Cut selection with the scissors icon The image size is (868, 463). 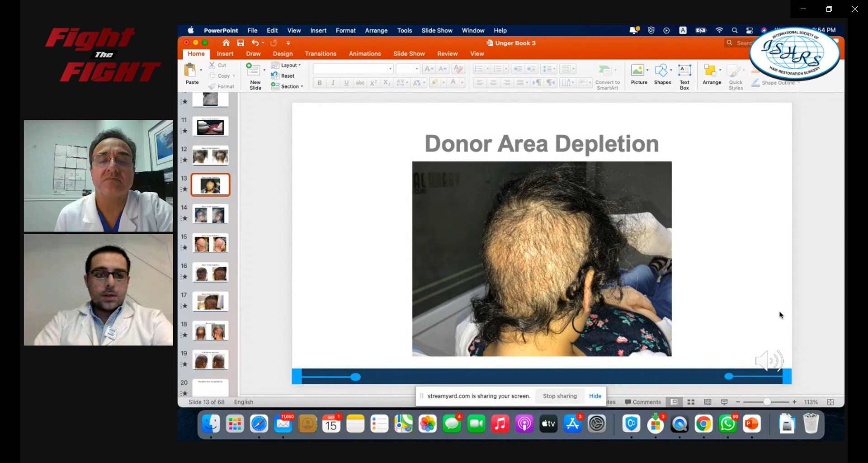coord(212,65)
